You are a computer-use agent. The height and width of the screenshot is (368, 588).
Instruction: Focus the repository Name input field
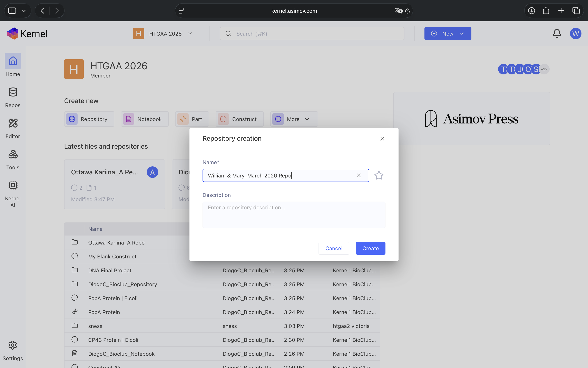pos(286,175)
